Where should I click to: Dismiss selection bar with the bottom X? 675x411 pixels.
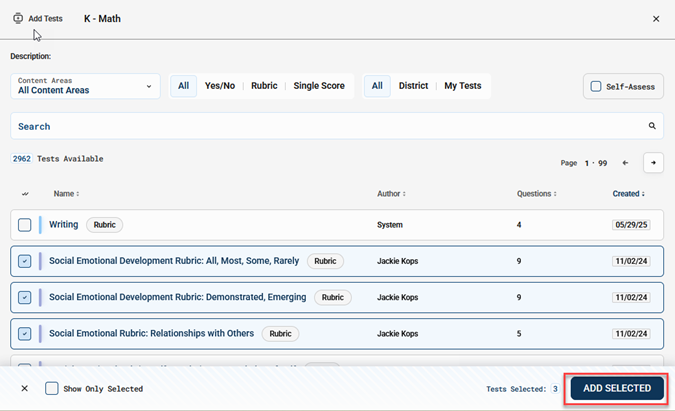pyautogui.click(x=25, y=388)
